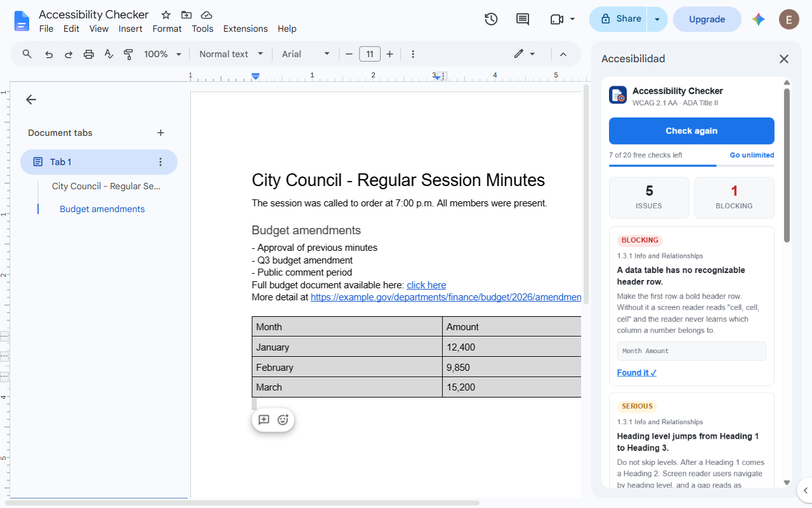This screenshot has width=812, height=508.
Task: Click the Check again button
Action: [691, 131]
